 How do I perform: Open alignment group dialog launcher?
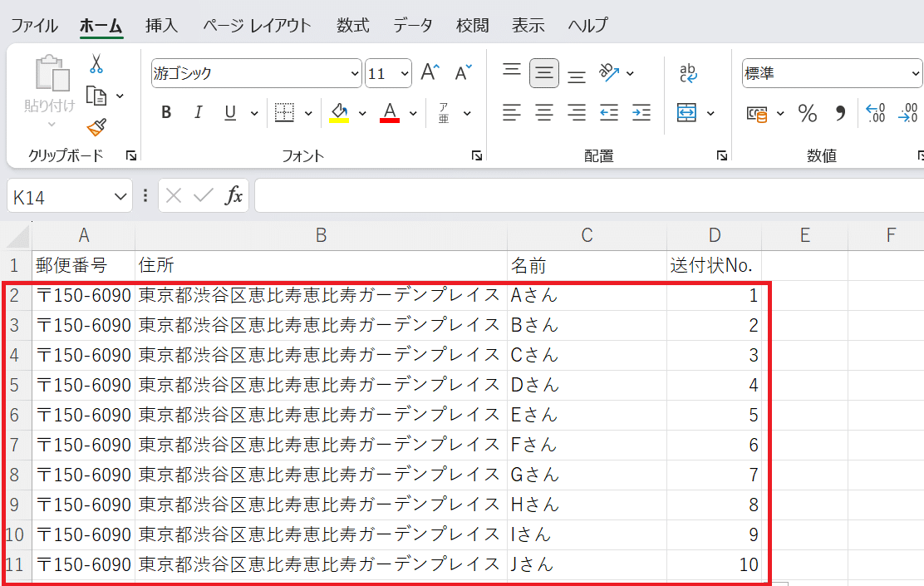pos(721,155)
